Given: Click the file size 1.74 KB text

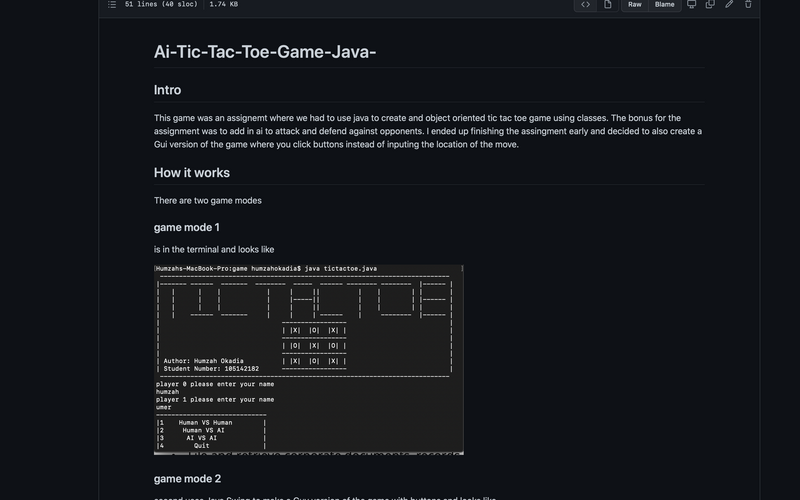Looking at the screenshot, I should click(225, 5).
